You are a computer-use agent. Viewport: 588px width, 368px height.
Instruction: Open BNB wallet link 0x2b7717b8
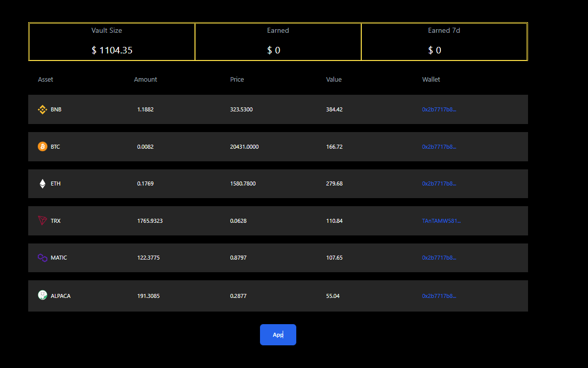pos(439,109)
